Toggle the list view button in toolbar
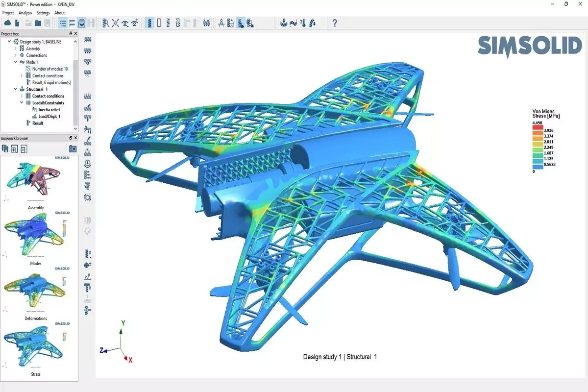 (63, 23)
